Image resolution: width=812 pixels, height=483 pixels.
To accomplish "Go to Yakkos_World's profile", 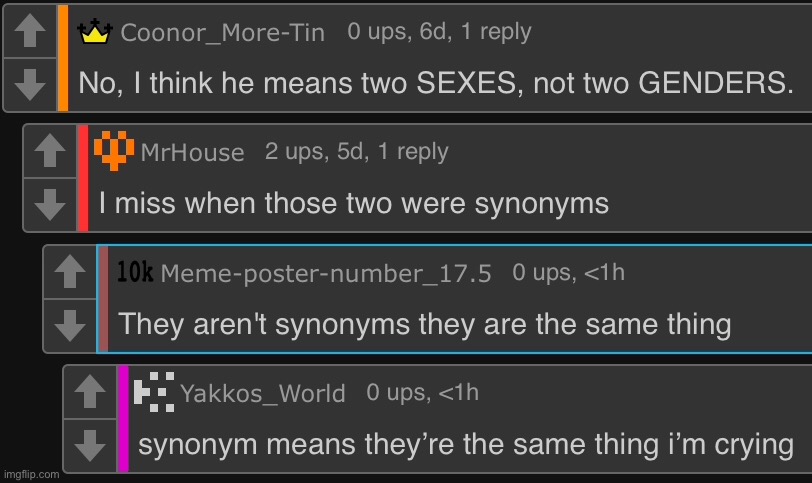I will point(263,393).
